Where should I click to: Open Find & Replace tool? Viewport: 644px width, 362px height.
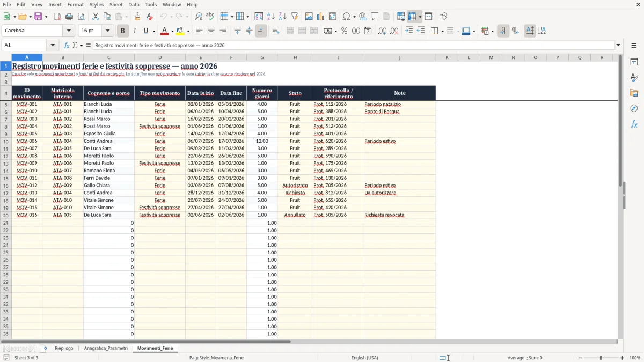click(x=199, y=17)
